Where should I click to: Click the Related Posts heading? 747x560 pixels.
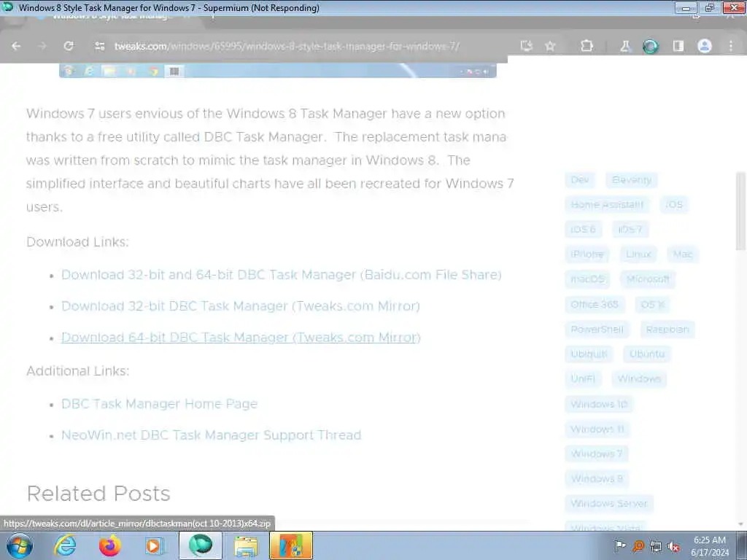pos(98,494)
